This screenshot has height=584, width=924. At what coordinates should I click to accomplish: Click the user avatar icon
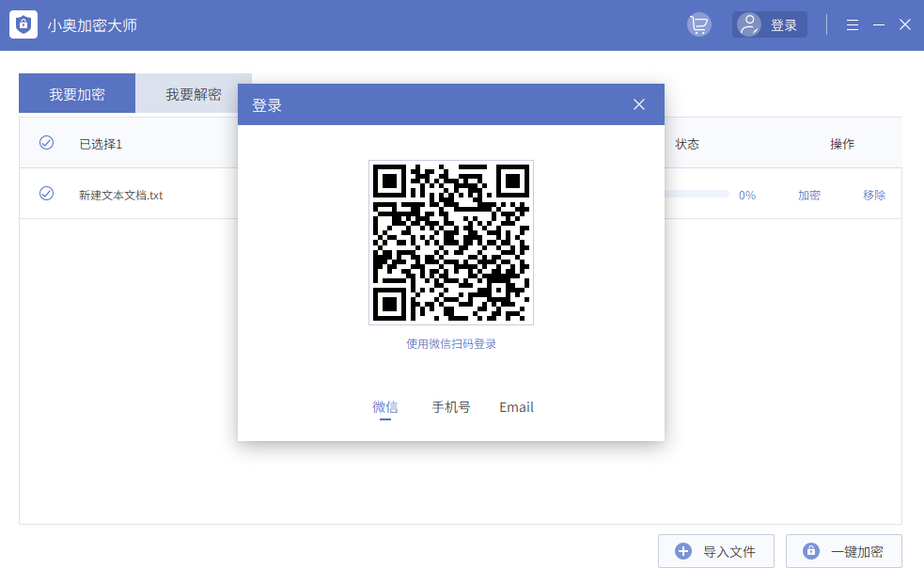click(749, 25)
